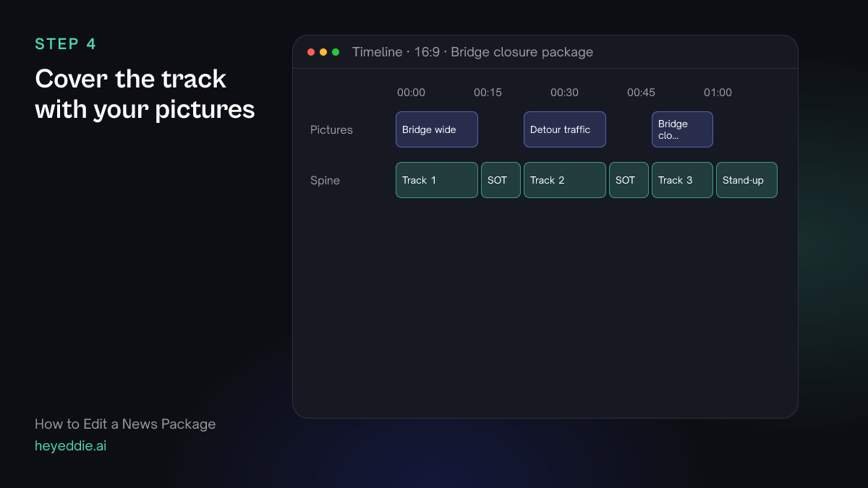Click the green maximize window button
Image resolution: width=868 pixels, height=488 pixels.
coord(336,52)
